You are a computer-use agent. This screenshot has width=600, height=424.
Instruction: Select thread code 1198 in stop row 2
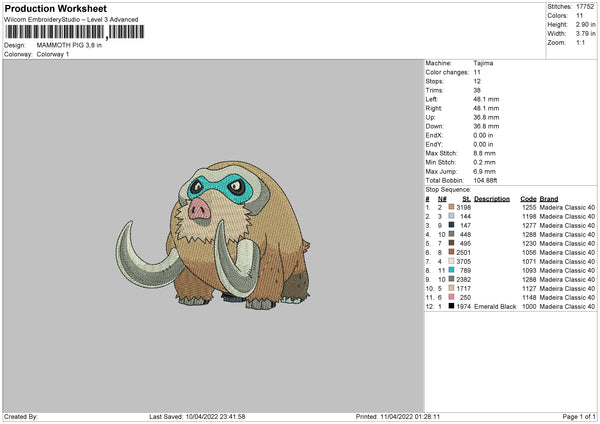click(529, 217)
